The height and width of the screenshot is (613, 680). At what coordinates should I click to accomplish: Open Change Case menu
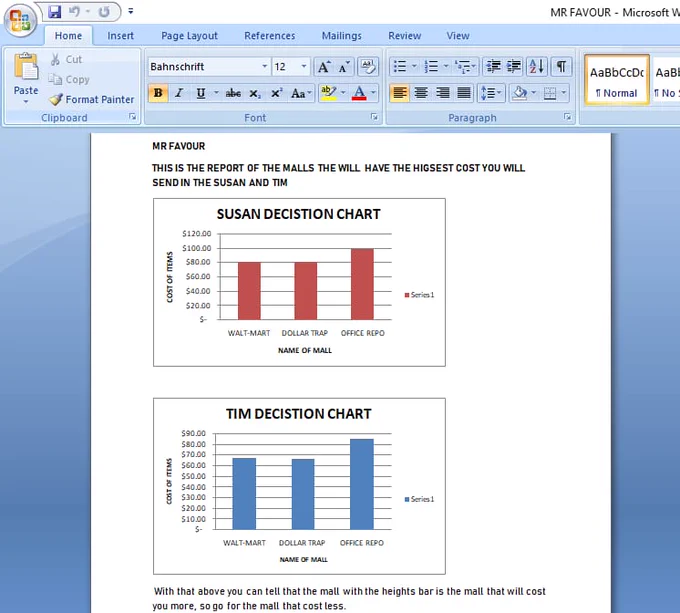click(x=301, y=93)
